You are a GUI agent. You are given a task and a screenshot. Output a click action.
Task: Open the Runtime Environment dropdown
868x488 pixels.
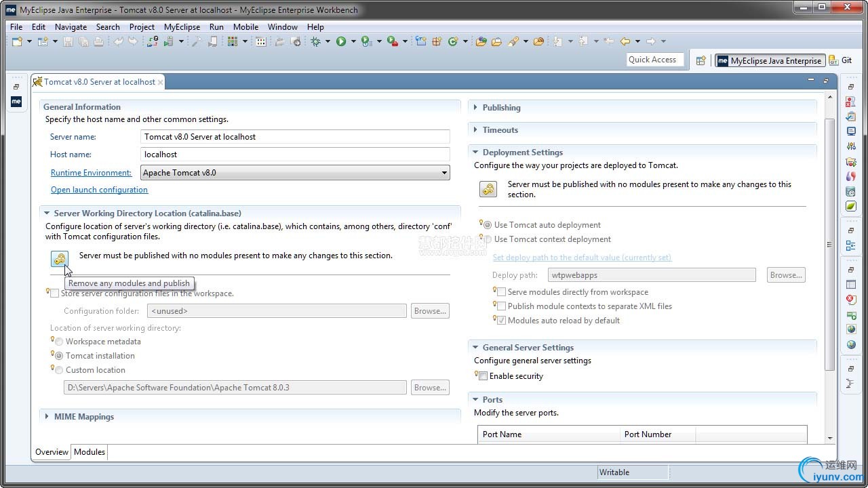click(295, 173)
